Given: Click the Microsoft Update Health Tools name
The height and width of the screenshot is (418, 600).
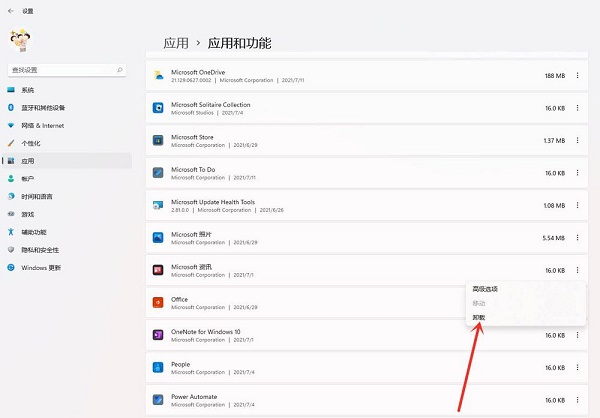Looking at the screenshot, I should point(213,202).
